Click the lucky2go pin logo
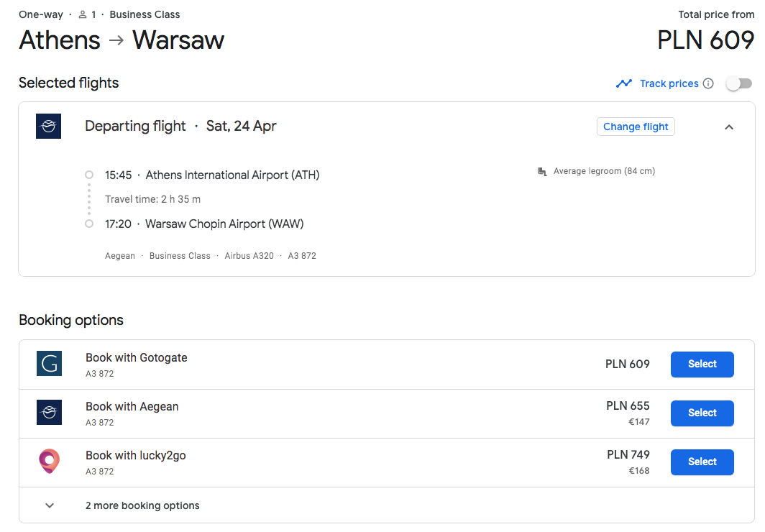Viewport: 765px width, 532px height. 50,461
